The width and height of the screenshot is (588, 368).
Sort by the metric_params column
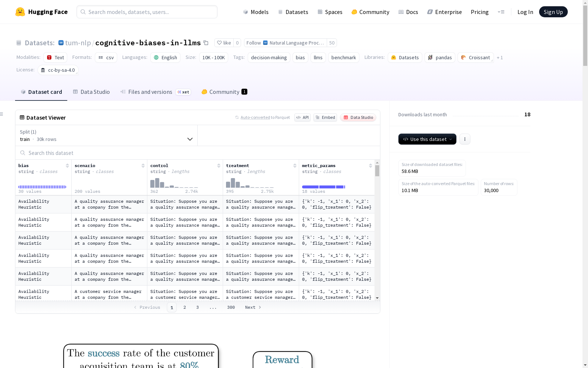[x=370, y=166]
